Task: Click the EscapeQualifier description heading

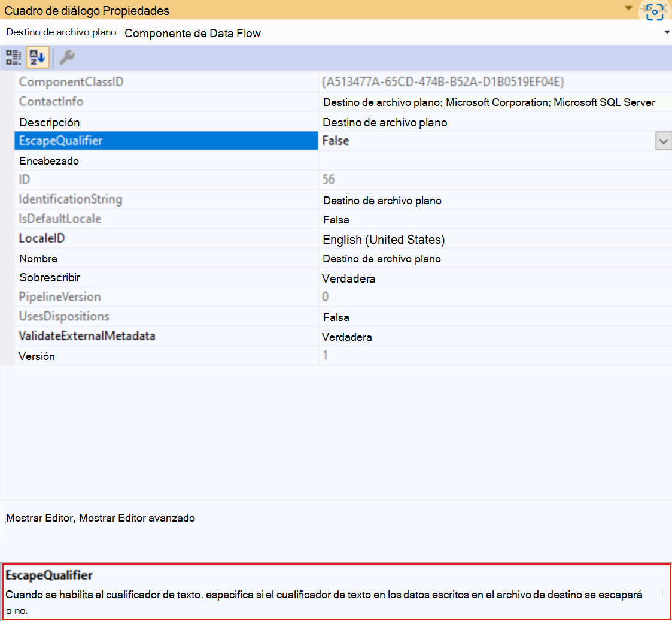Action: click(x=49, y=575)
